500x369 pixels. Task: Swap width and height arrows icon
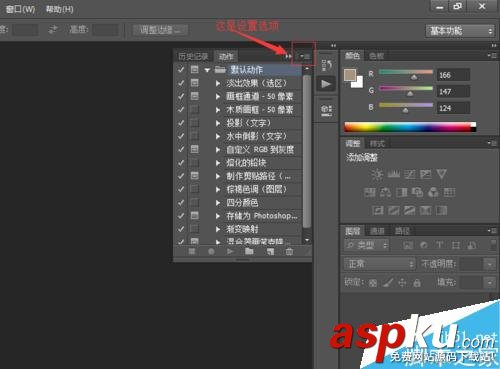53,30
